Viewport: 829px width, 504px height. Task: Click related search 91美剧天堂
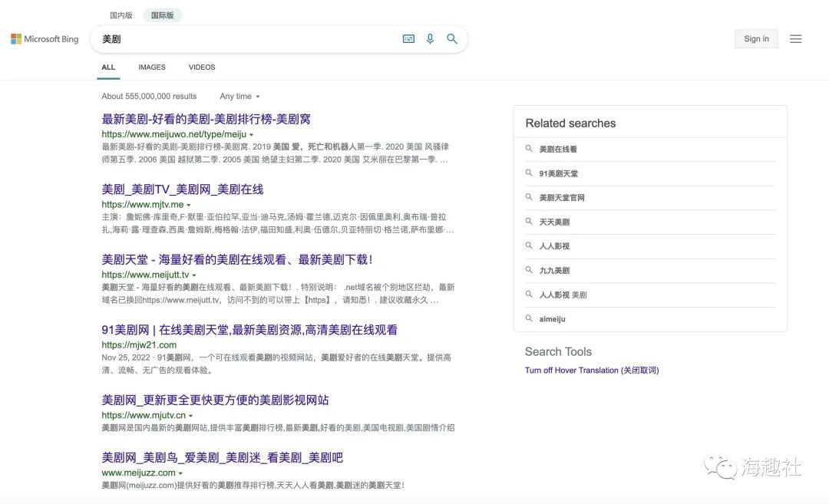coord(558,174)
